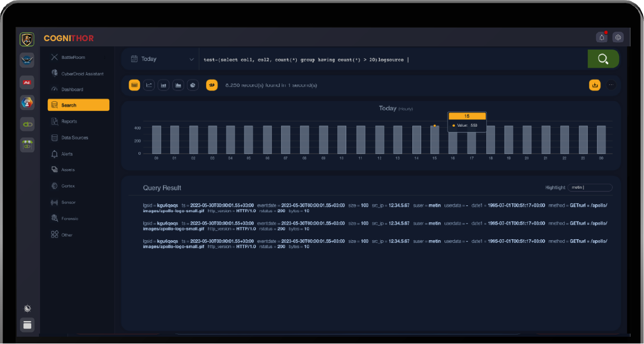Select the line chart view icon

[149, 85]
